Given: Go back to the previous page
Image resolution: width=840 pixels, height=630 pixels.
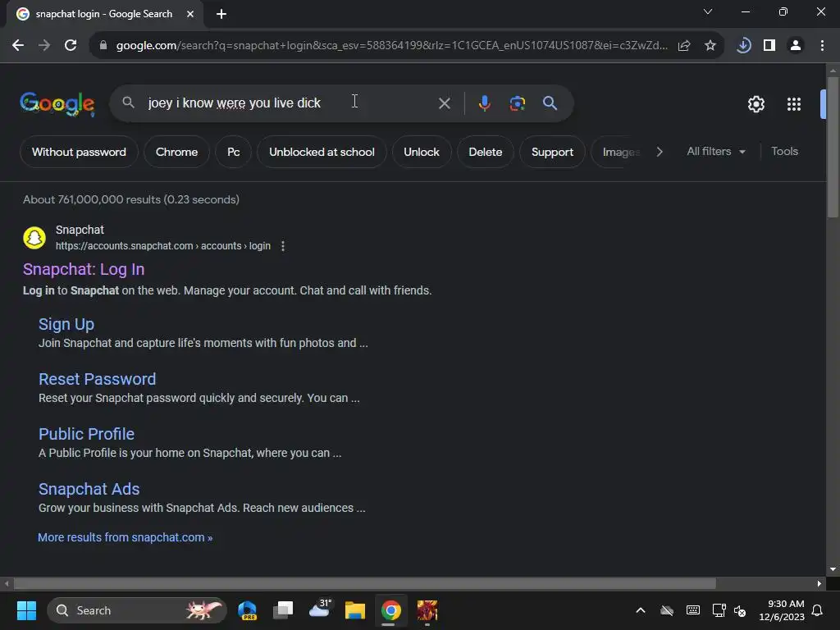Looking at the screenshot, I should click(x=18, y=46).
